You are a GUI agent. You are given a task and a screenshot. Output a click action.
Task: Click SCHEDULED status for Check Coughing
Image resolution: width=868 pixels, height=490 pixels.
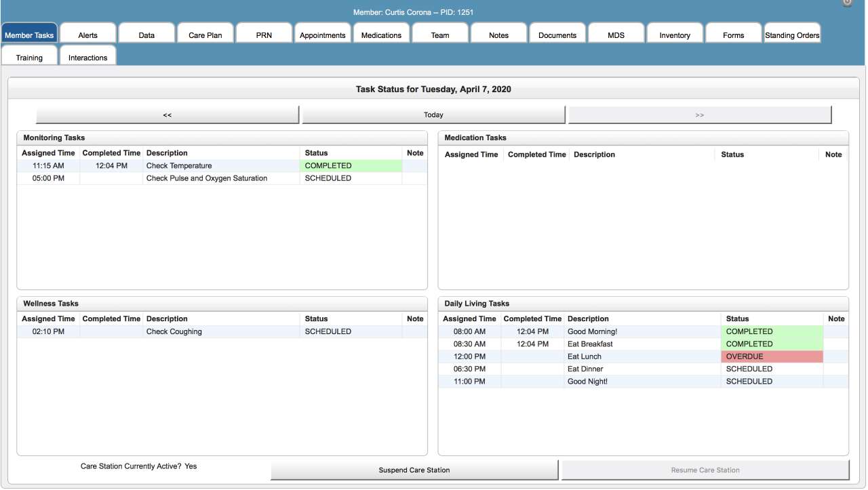pyautogui.click(x=351, y=331)
